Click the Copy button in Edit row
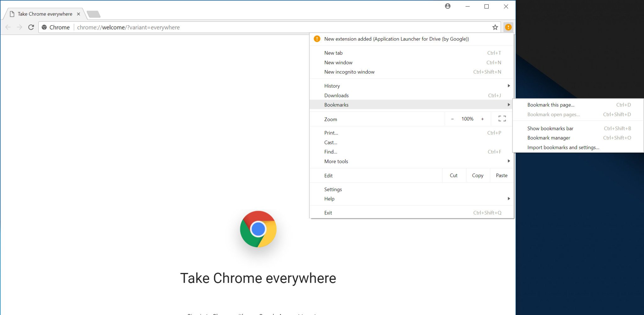644x315 pixels. pos(478,176)
